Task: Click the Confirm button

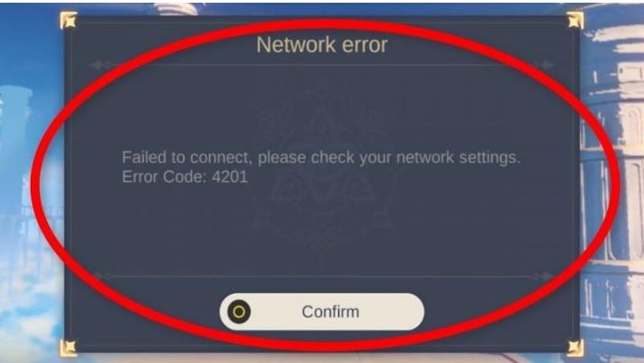Action: pos(322,312)
